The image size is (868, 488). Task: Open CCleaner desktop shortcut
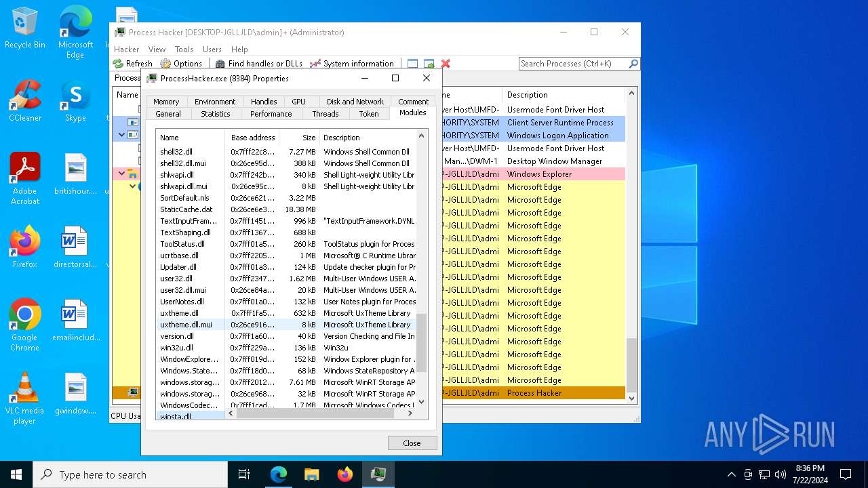click(x=25, y=102)
